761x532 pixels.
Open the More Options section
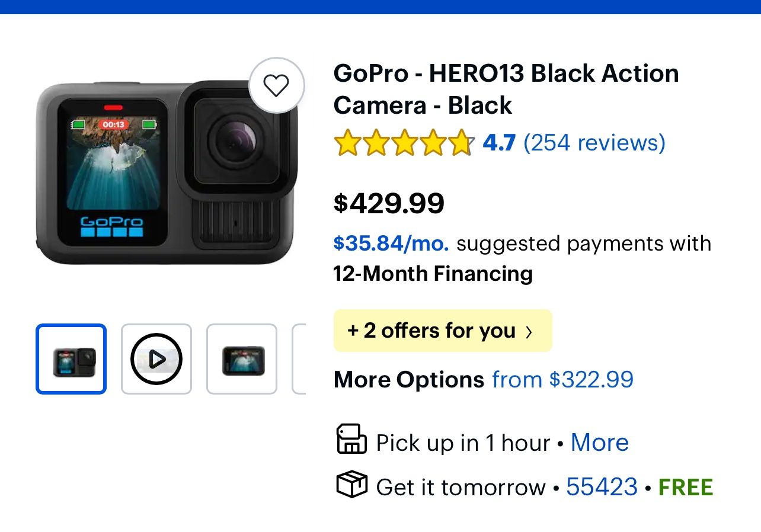[x=408, y=380]
